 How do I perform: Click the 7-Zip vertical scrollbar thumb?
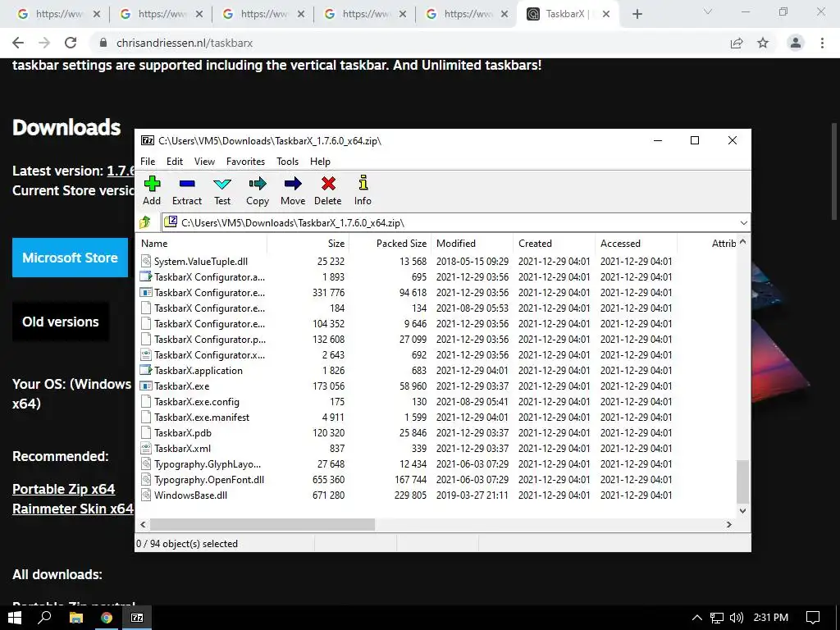[x=742, y=481]
